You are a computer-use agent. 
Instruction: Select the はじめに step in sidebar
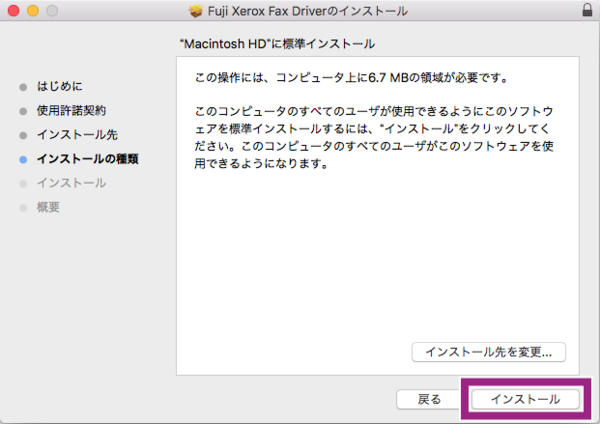coord(60,86)
